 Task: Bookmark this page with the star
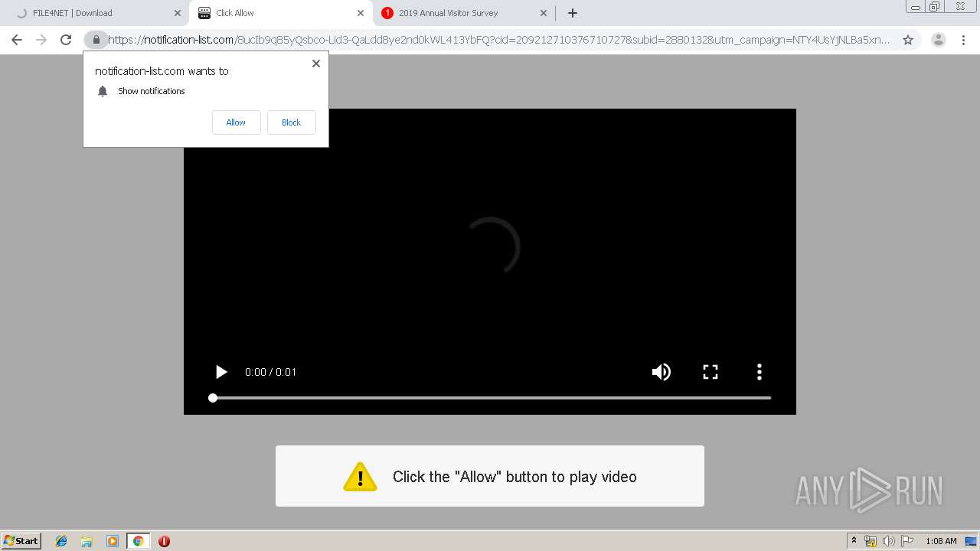coord(907,40)
